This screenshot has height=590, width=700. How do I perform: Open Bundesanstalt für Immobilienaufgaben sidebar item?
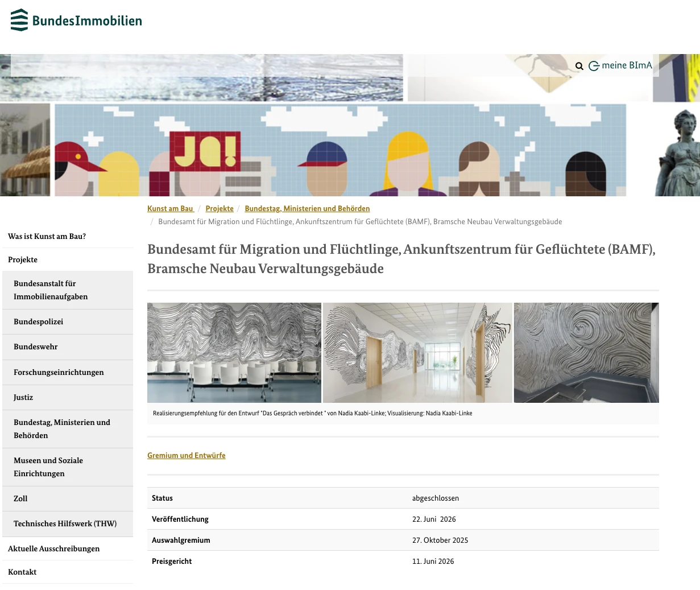[68, 290]
